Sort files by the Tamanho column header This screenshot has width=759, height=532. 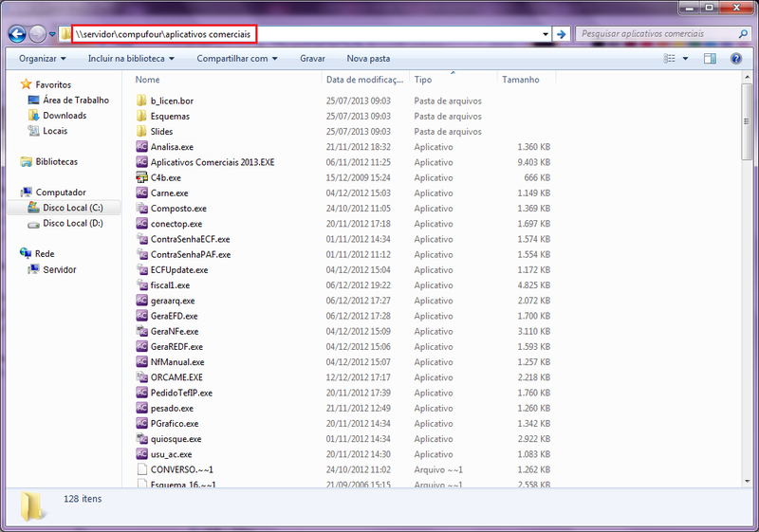tap(520, 80)
